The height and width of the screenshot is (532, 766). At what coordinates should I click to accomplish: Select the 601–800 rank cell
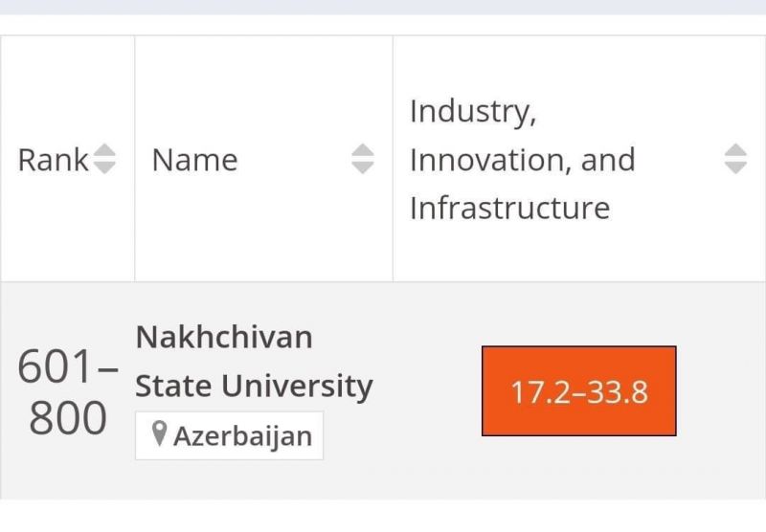coord(68,392)
